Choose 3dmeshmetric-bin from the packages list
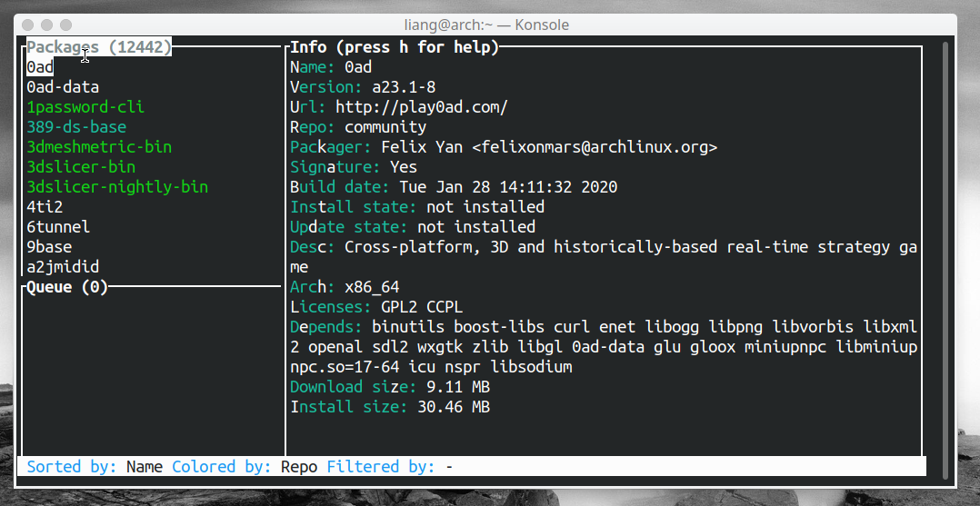Screen dimensions: 980x506 click(x=99, y=147)
